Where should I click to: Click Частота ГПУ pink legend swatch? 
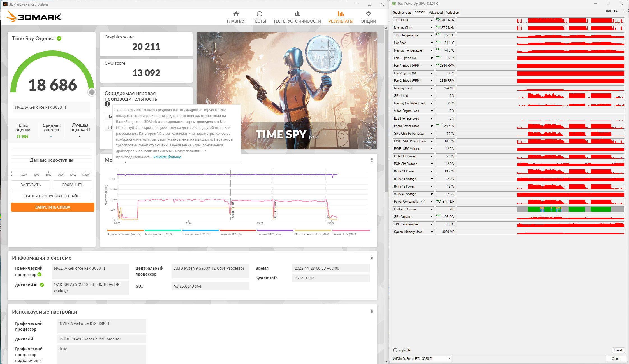[x=351, y=230]
